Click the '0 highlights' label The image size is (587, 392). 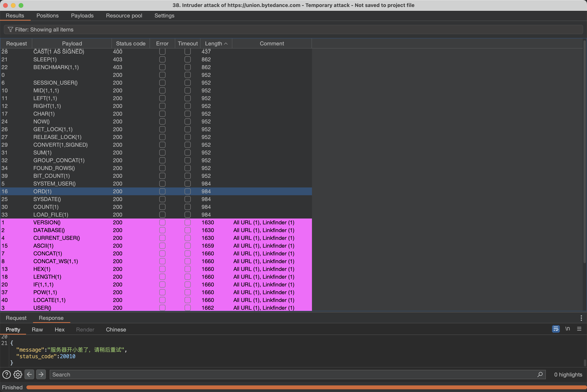(568, 375)
